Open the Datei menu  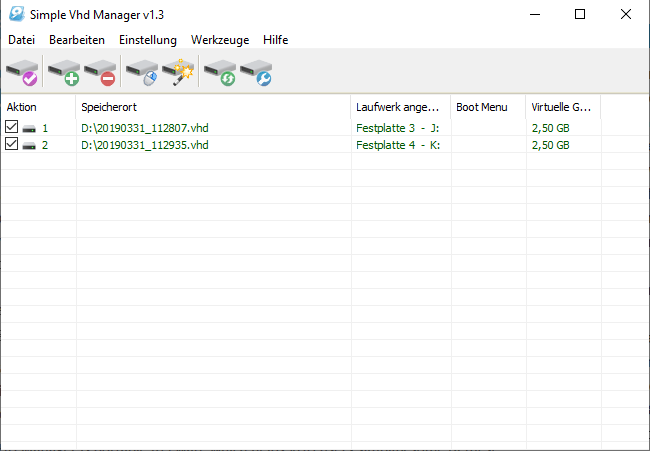[22, 40]
